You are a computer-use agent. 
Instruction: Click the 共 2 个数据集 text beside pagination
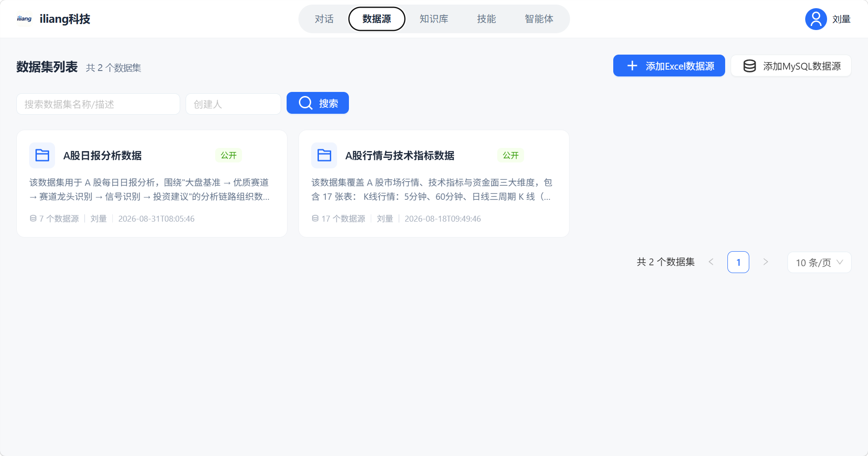[666, 262]
